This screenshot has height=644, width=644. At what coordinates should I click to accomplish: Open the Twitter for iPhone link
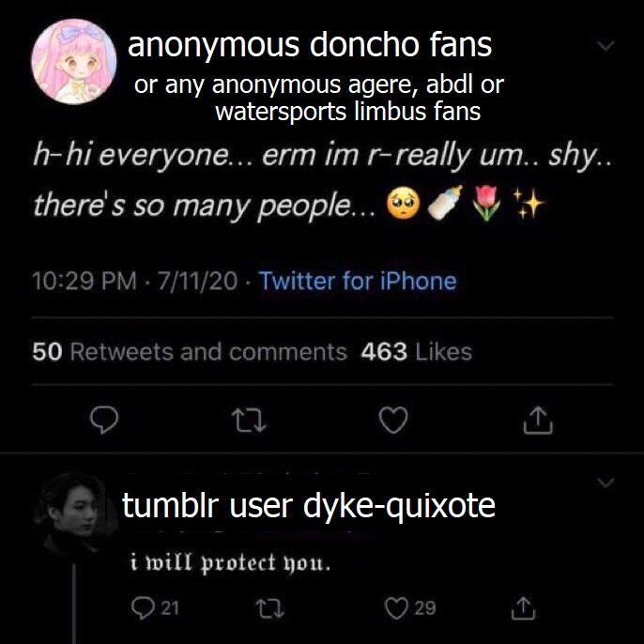[x=358, y=282]
